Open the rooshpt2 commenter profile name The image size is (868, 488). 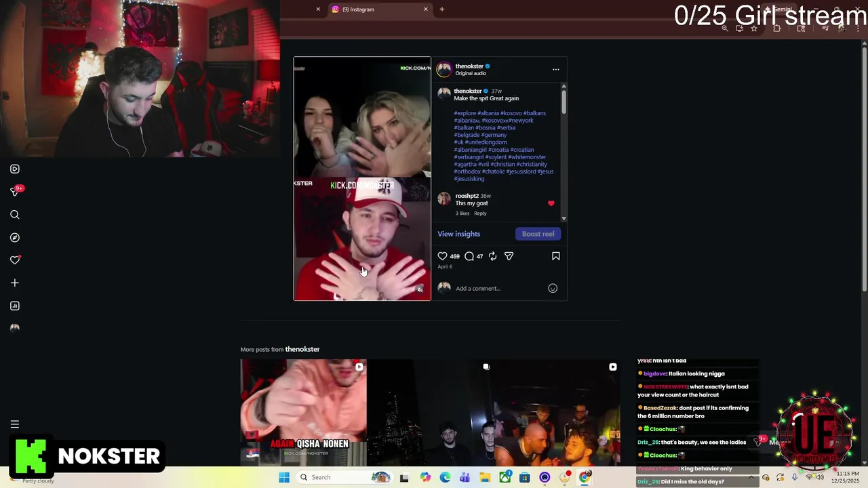tap(467, 196)
